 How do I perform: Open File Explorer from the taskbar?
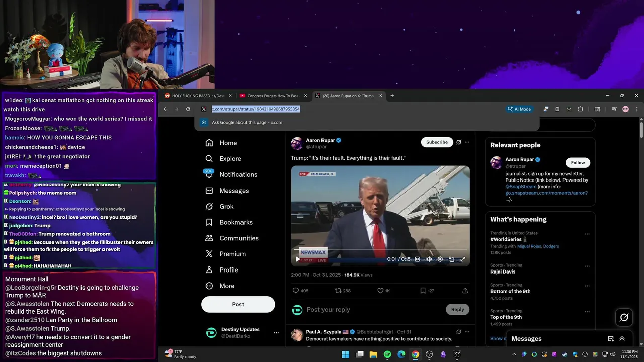[373, 354]
